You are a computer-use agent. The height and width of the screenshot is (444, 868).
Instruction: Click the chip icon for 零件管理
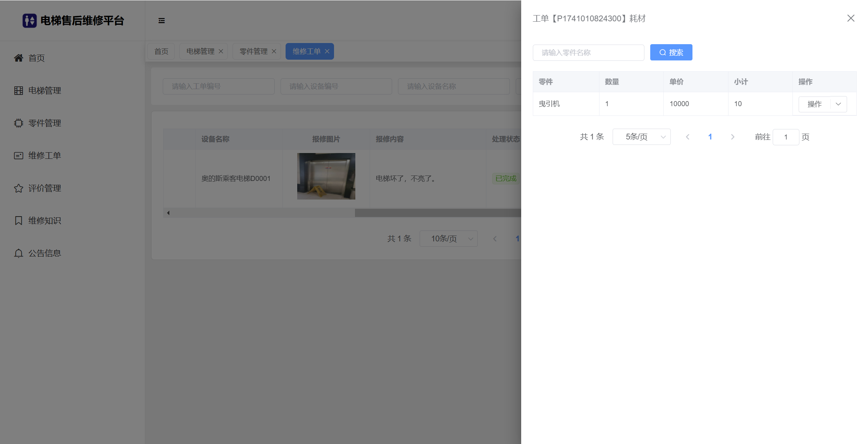(18, 123)
